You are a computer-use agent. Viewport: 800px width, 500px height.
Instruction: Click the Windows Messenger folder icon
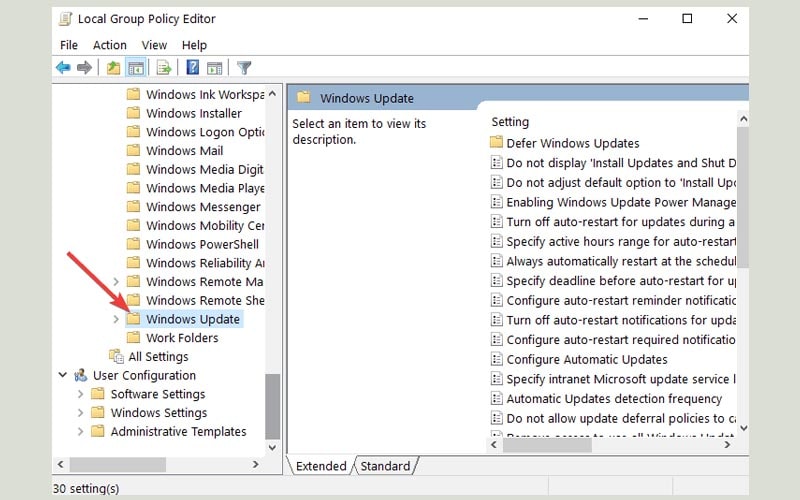pyautogui.click(x=133, y=206)
